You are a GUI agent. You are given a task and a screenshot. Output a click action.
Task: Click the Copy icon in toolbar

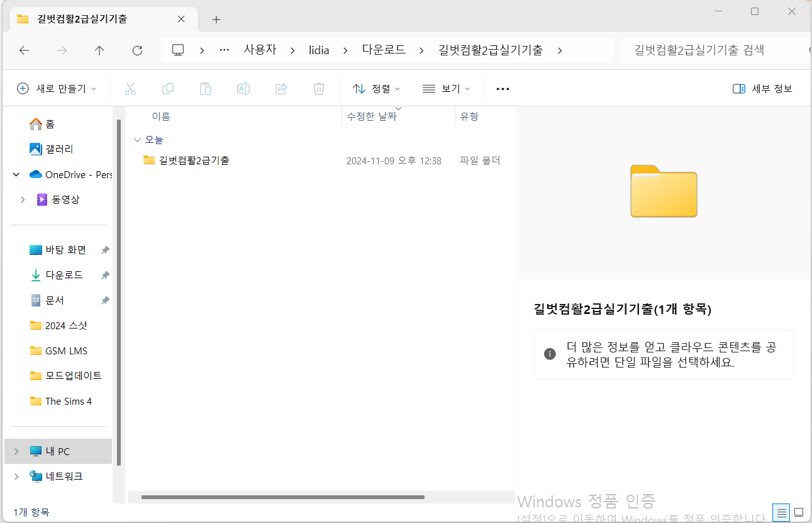tap(168, 89)
